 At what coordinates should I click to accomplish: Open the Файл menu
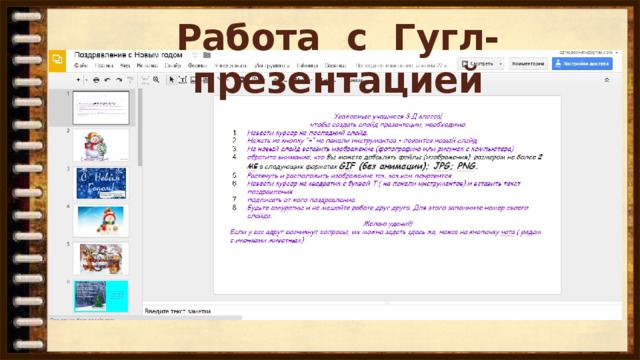[x=81, y=65]
